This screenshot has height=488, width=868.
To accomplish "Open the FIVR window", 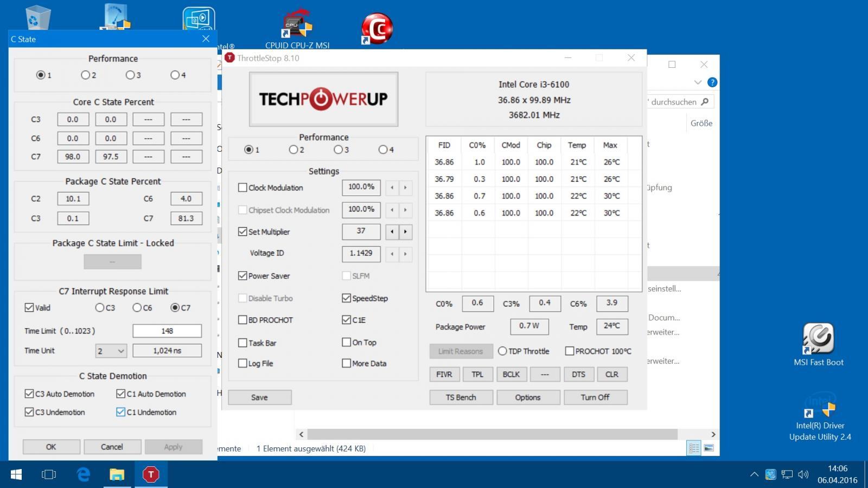I will pos(444,374).
